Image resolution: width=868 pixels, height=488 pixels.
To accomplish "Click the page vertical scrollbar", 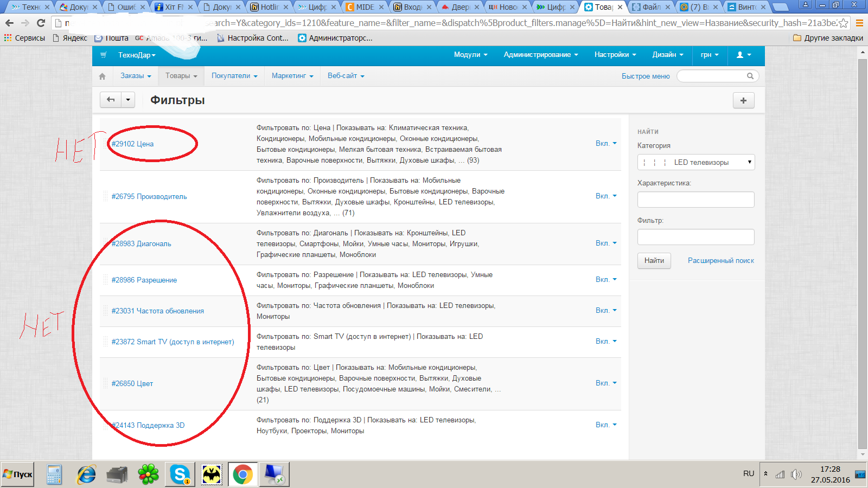I will point(863,254).
